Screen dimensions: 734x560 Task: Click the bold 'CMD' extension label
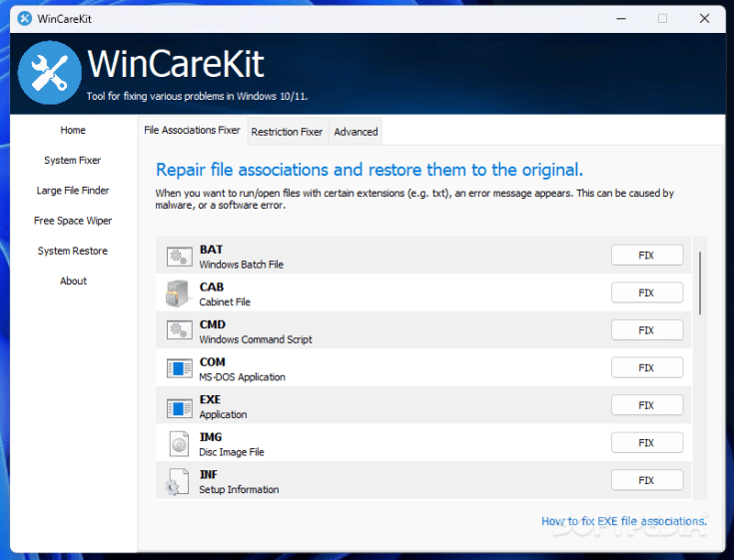point(213,324)
